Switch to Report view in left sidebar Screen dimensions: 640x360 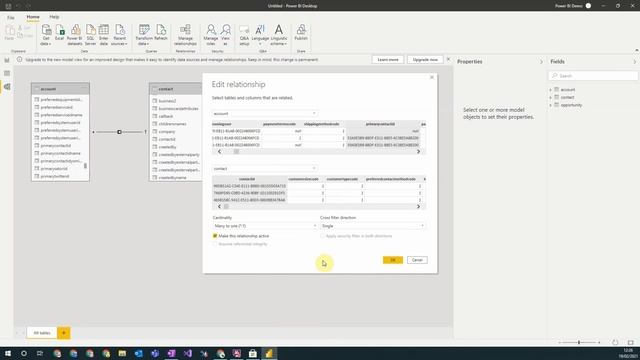coord(7,60)
